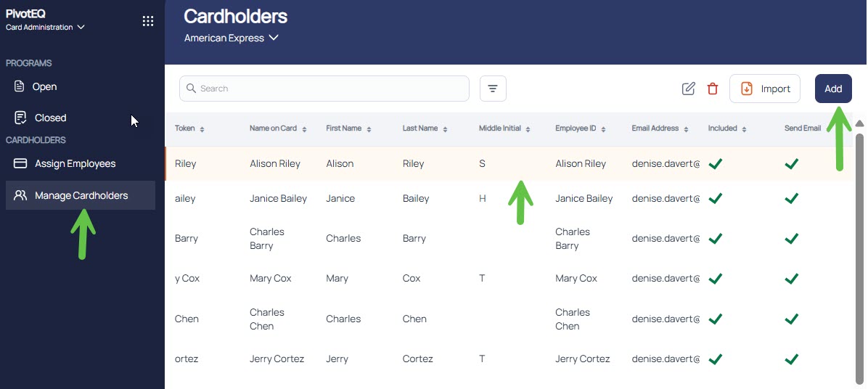The image size is (868, 389).
Task: Click the Search input field
Action: click(324, 89)
